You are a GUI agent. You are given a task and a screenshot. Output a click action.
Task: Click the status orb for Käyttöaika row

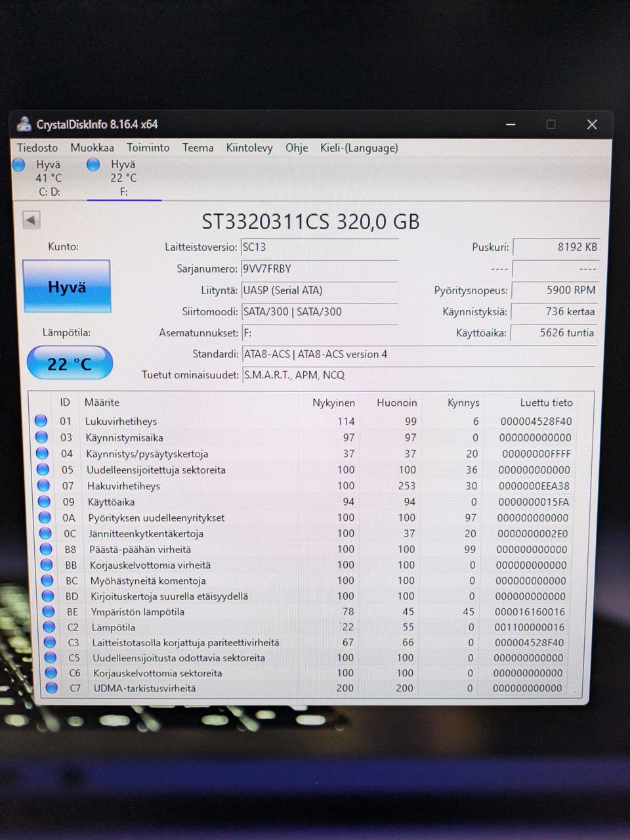tap(44, 501)
